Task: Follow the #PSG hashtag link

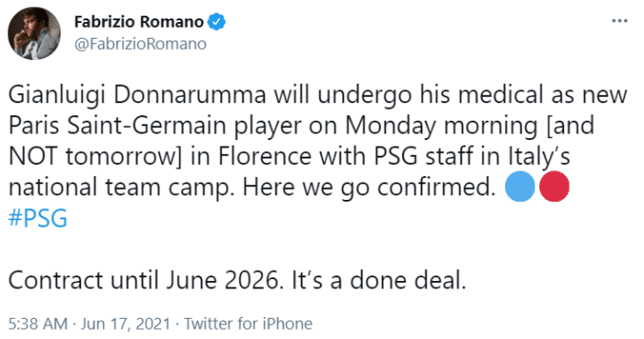Action: click(38, 218)
